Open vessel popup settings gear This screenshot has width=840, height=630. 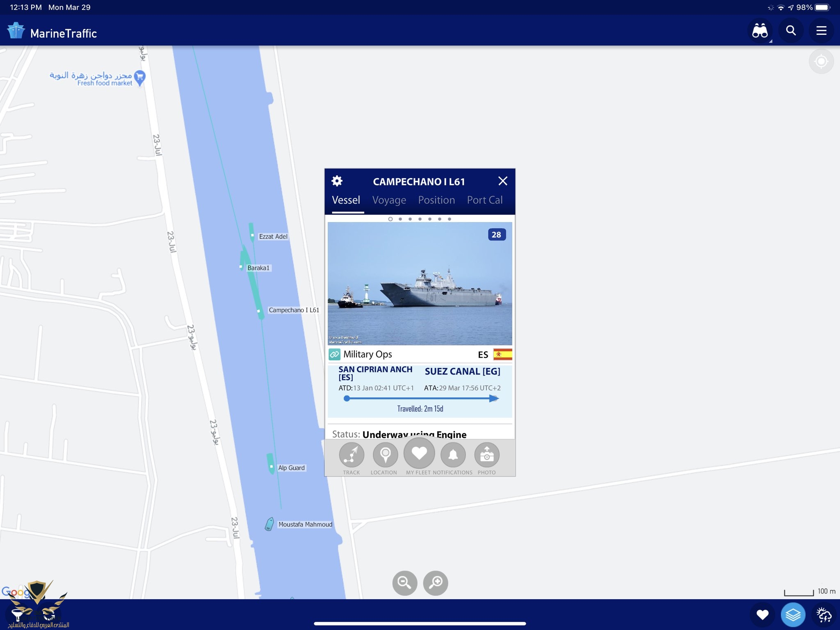(x=337, y=181)
